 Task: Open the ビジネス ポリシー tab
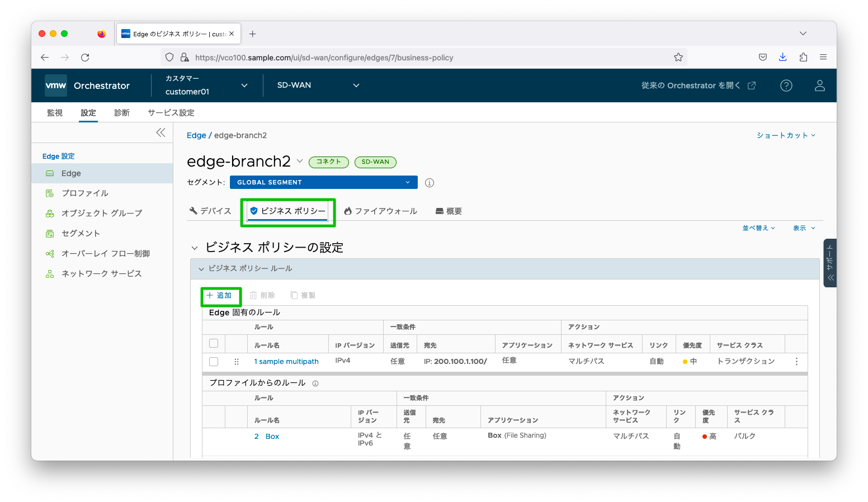coord(287,211)
